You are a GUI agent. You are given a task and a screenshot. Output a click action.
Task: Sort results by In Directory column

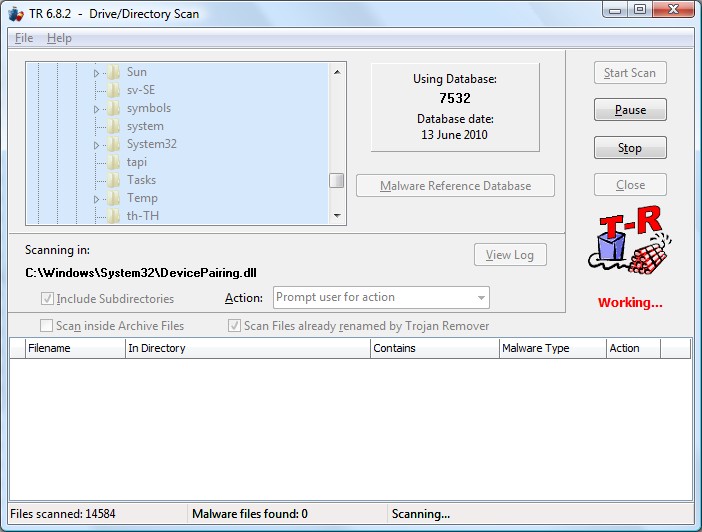pos(248,348)
